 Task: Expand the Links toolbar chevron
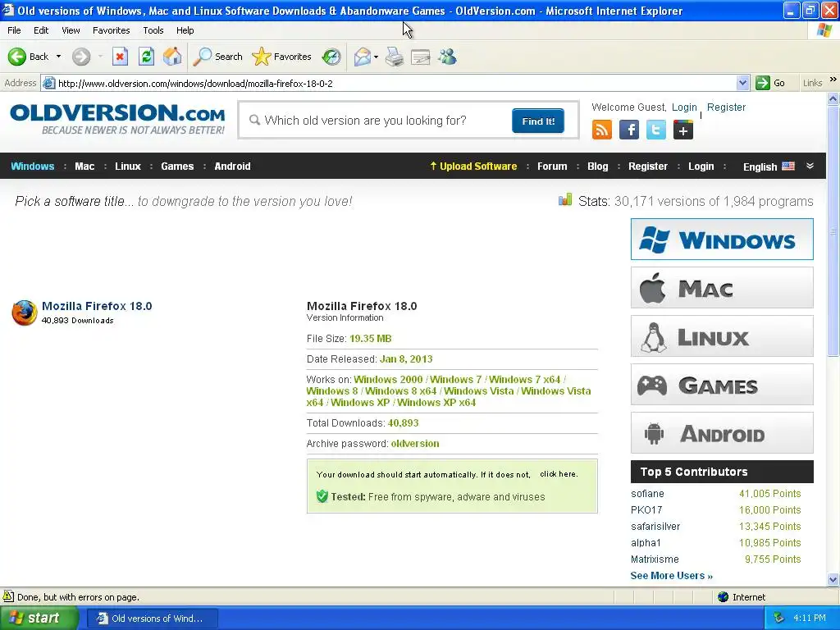[x=833, y=80]
